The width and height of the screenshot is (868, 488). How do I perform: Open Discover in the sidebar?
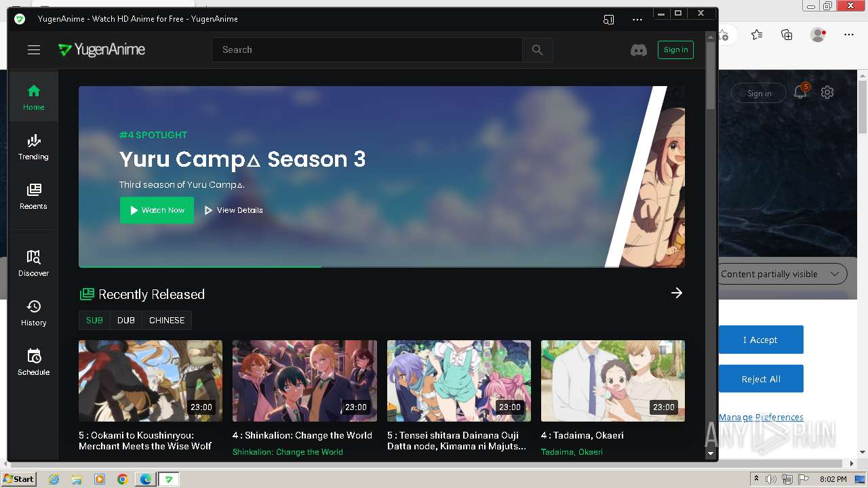coord(33,264)
